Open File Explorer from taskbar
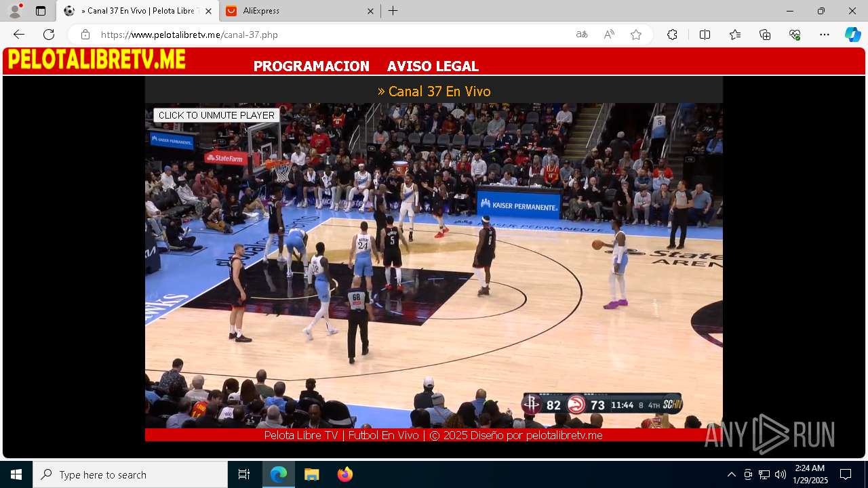This screenshot has height=488, width=868. [311, 474]
